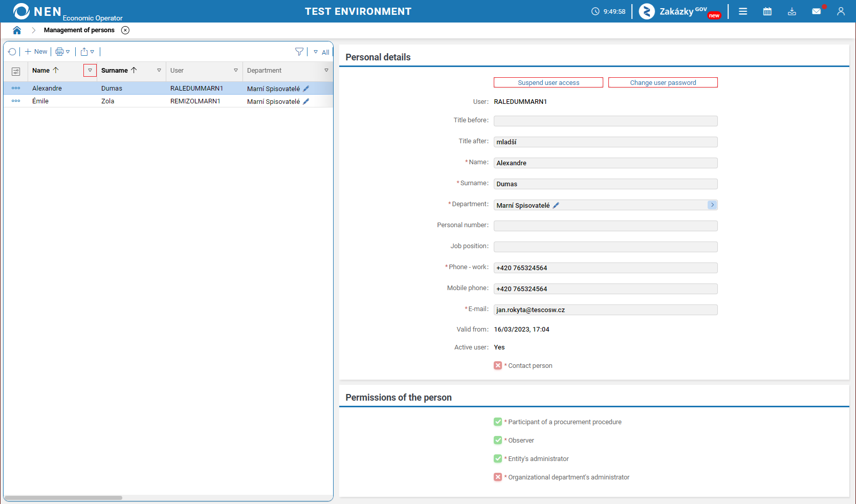Click the NEN logo icon
This screenshot has height=504, width=856.
[21, 11]
